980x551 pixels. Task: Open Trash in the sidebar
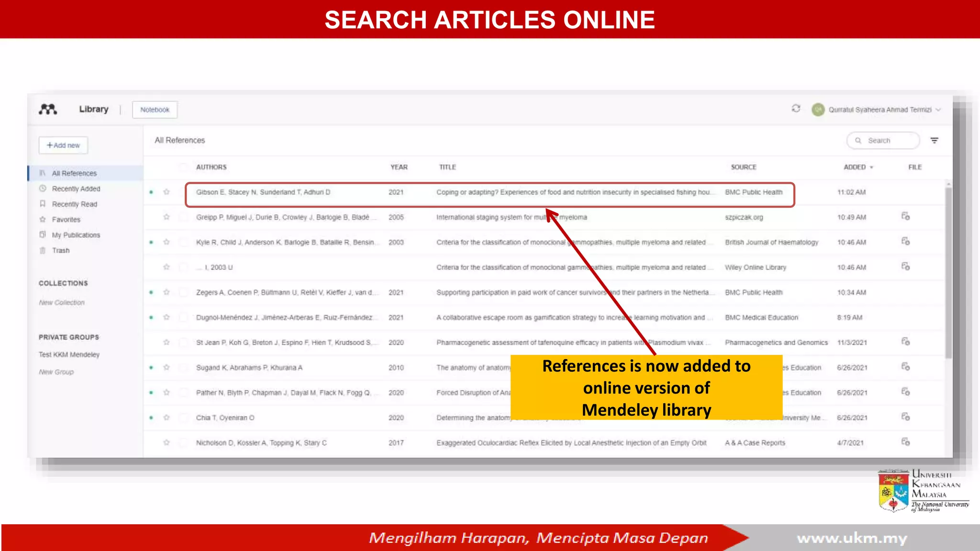pos(61,251)
